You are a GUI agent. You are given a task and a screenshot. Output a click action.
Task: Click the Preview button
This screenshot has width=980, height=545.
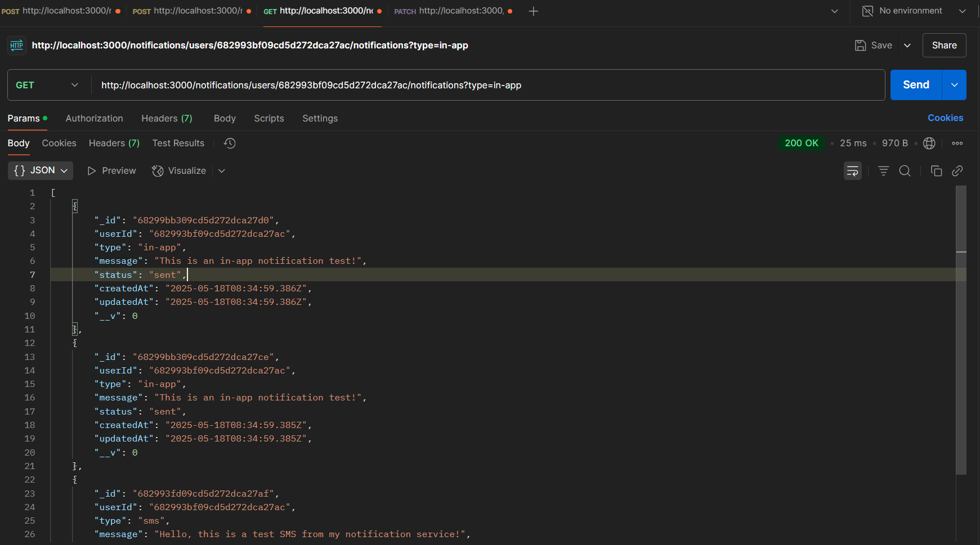tap(112, 170)
